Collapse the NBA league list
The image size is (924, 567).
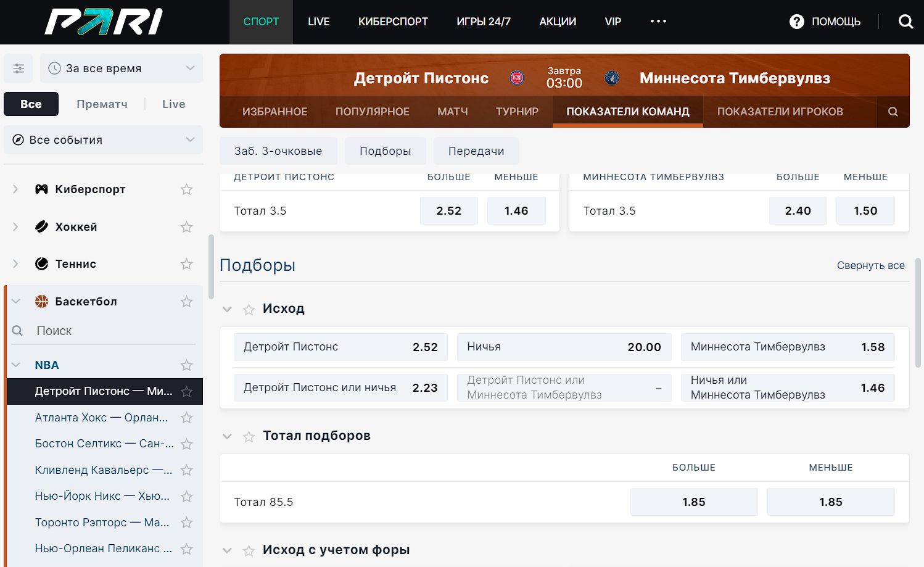coord(16,365)
